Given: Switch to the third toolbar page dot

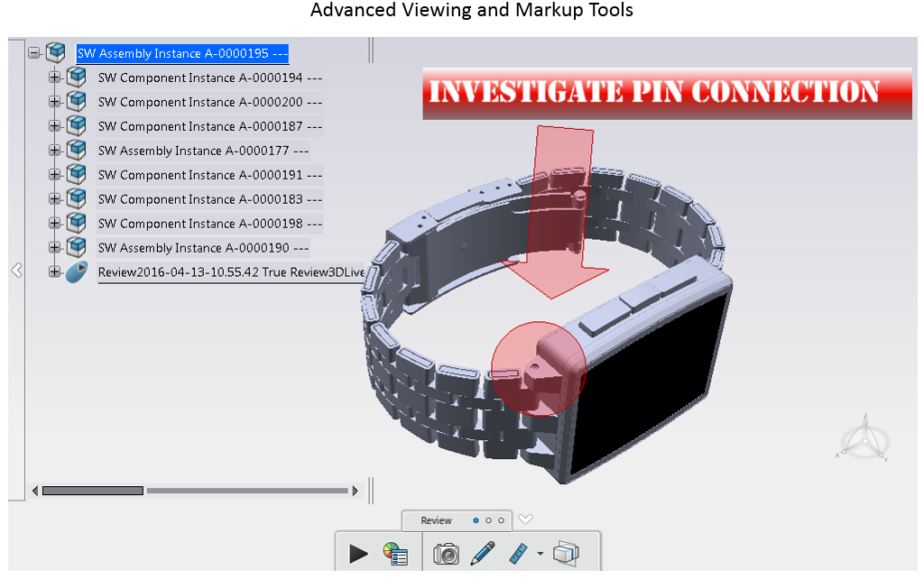Looking at the screenshot, I should (x=501, y=520).
